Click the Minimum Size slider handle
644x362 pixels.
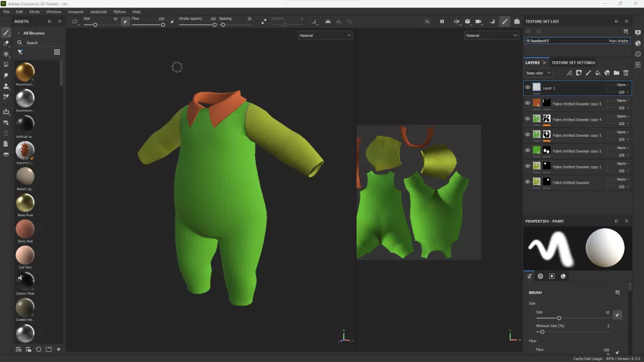click(x=542, y=332)
